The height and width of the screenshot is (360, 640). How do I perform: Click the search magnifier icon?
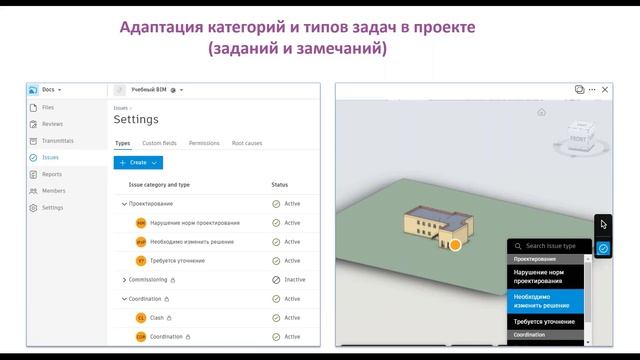pos(518,246)
